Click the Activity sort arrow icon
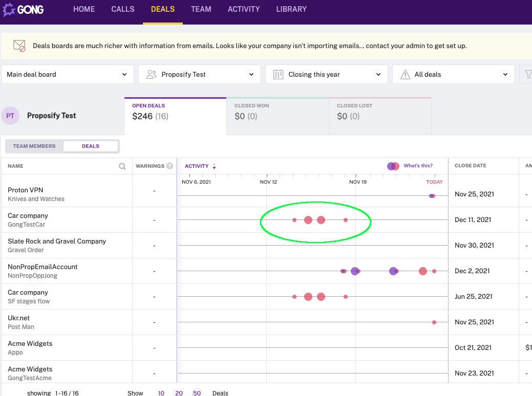The width and height of the screenshot is (532, 396). (x=214, y=166)
